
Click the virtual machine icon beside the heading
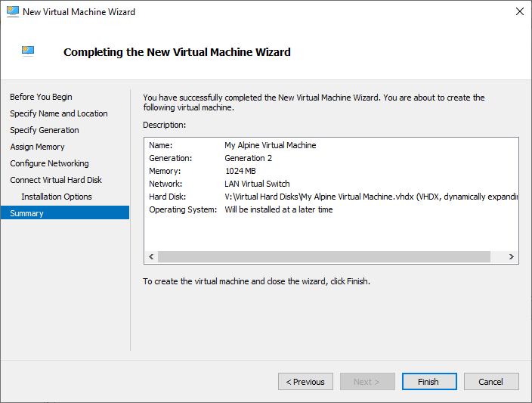click(x=29, y=51)
